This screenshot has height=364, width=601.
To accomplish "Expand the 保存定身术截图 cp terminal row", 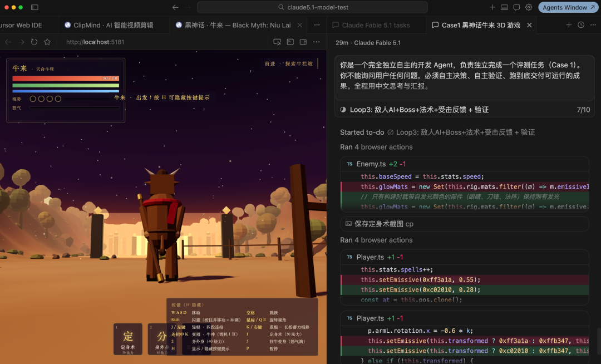I will (465, 224).
